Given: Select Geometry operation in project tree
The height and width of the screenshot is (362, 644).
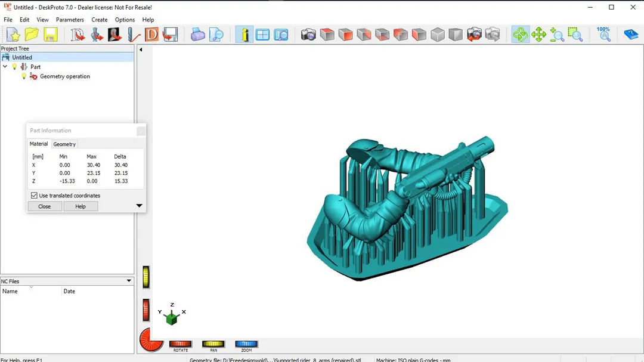Looking at the screenshot, I should [x=65, y=76].
